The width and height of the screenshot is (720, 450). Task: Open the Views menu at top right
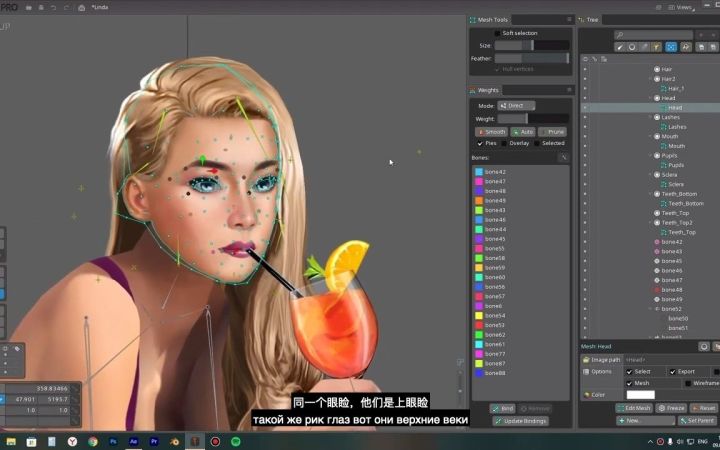pyautogui.click(x=681, y=7)
